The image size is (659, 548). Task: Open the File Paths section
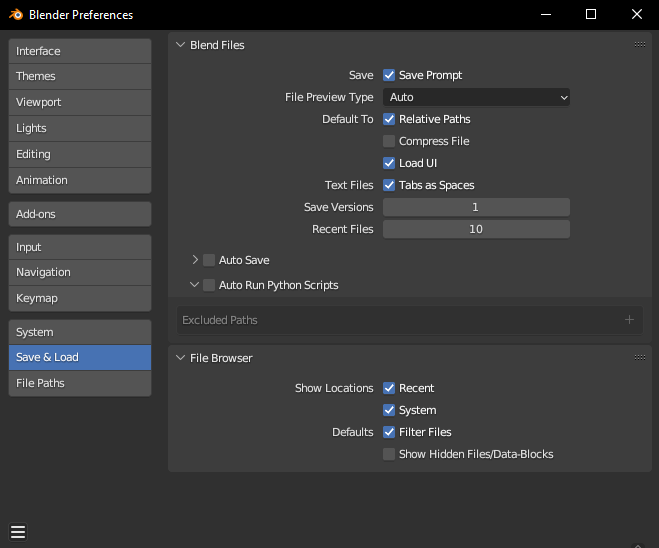click(80, 383)
